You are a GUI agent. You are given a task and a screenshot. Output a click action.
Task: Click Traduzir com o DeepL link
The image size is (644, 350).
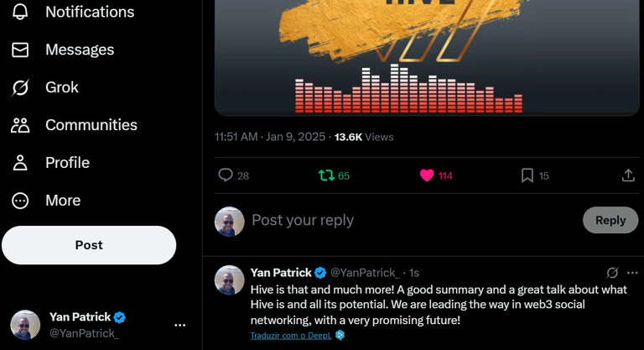pyautogui.click(x=291, y=335)
